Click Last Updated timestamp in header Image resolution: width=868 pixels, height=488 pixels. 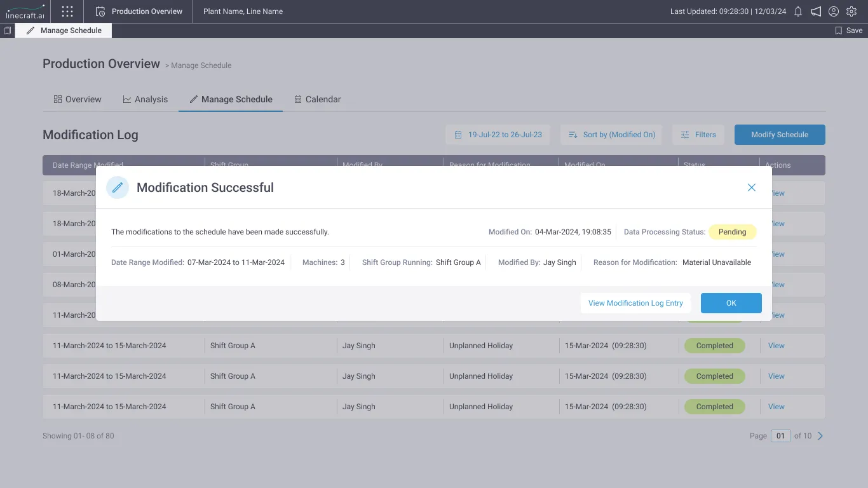click(x=728, y=11)
